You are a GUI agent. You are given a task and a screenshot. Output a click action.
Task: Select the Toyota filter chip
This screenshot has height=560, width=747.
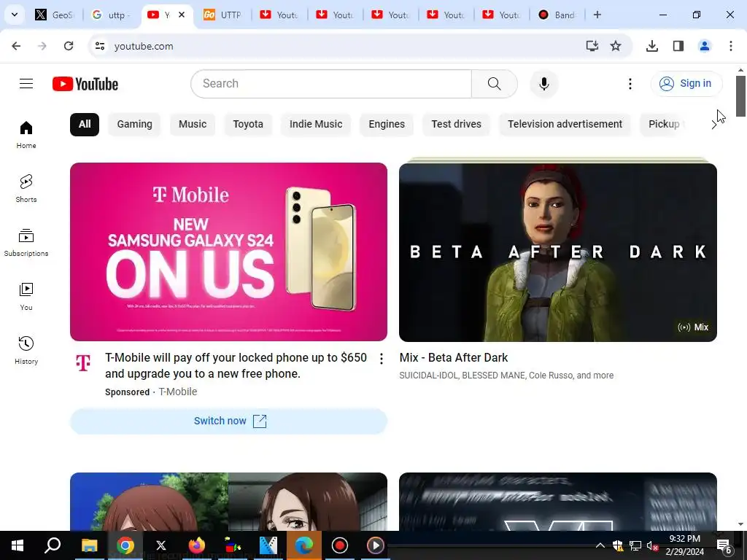tap(248, 124)
